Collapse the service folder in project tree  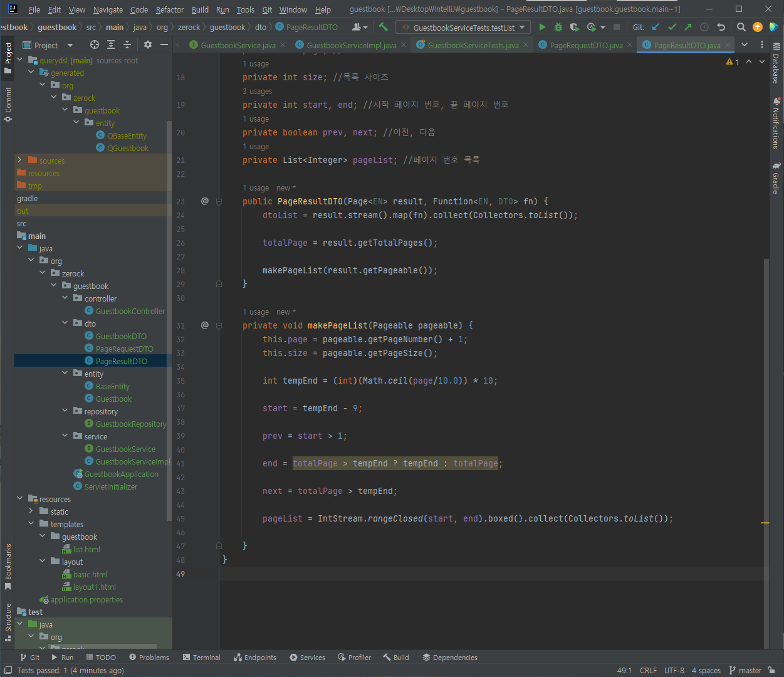[x=65, y=436]
